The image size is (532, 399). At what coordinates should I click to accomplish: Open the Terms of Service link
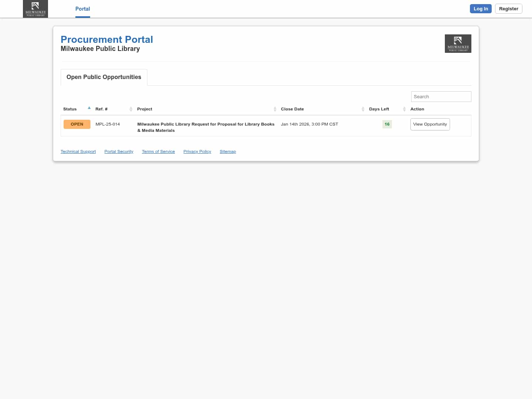(158, 151)
